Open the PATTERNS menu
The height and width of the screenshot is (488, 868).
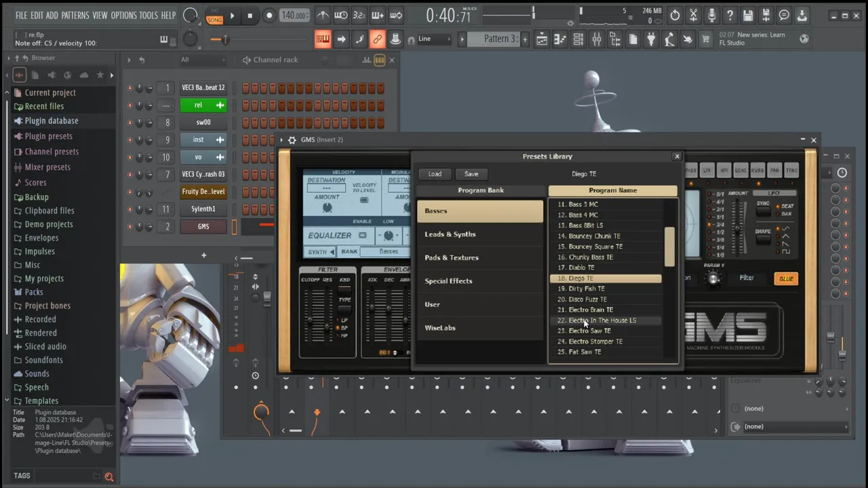tap(75, 15)
